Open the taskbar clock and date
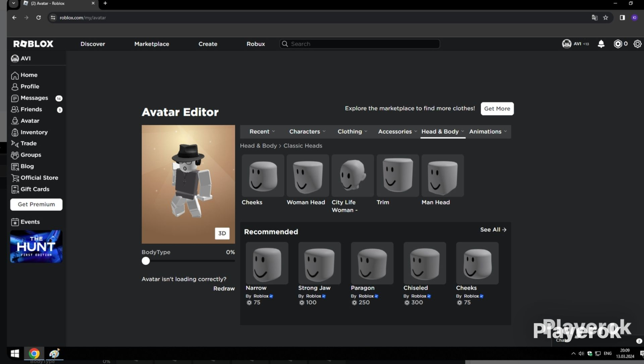 (x=625, y=353)
